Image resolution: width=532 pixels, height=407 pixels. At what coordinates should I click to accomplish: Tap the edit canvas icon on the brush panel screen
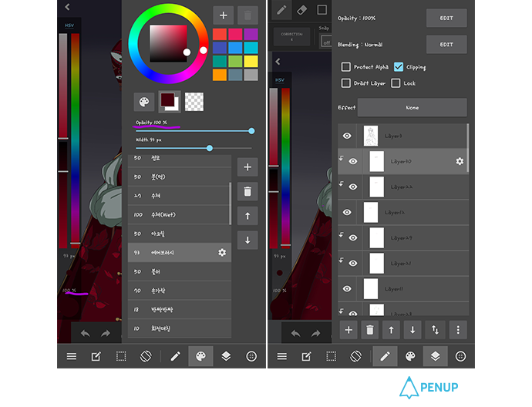click(96, 356)
